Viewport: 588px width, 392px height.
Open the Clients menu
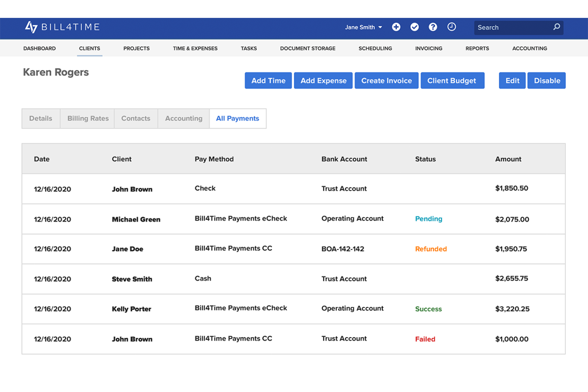(89, 48)
